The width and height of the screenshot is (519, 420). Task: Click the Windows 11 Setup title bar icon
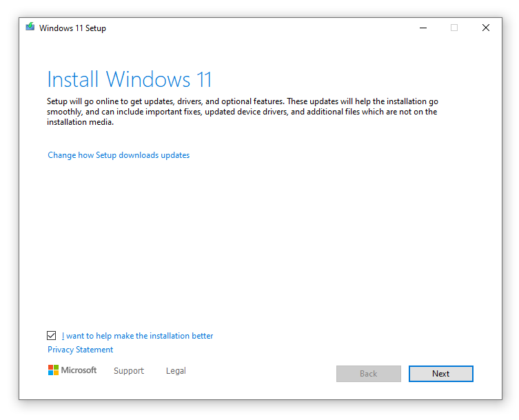pyautogui.click(x=30, y=26)
